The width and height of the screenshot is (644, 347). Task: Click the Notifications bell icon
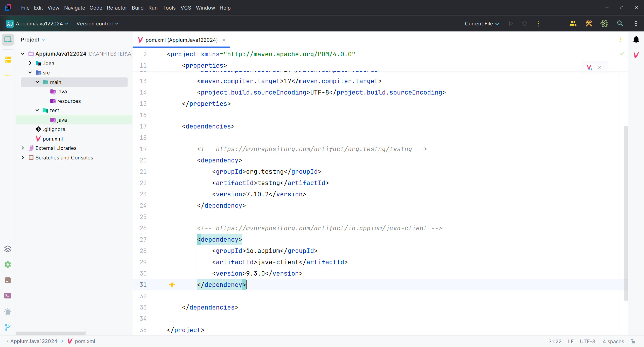point(636,39)
